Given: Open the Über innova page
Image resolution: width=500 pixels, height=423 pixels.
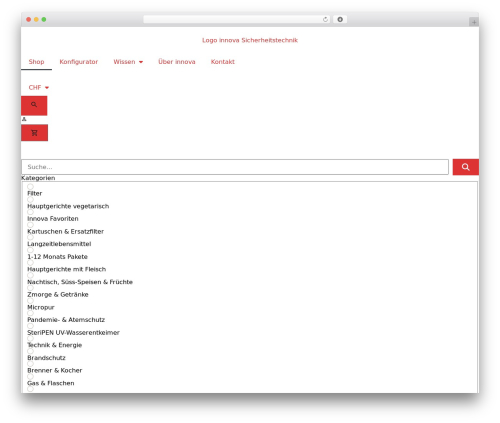Looking at the screenshot, I should [x=177, y=62].
